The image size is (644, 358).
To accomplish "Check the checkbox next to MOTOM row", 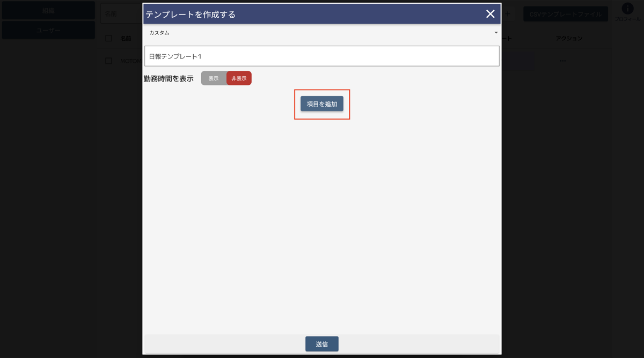I will click(108, 61).
